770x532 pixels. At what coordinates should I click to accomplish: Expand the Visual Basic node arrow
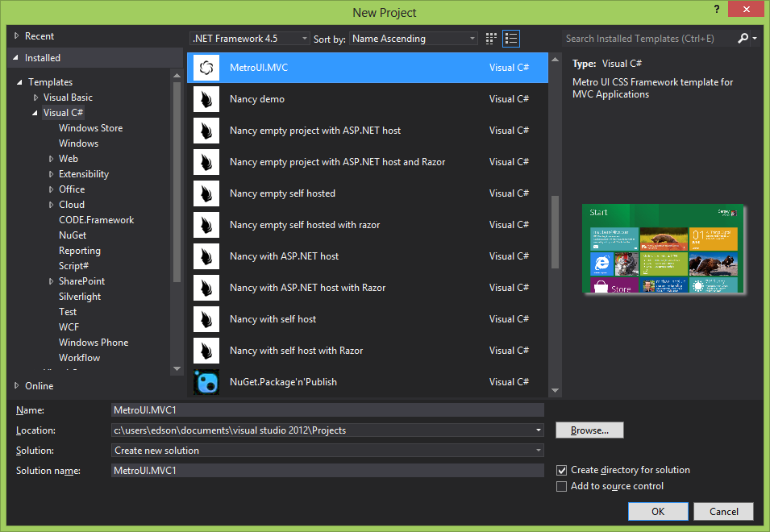point(35,98)
